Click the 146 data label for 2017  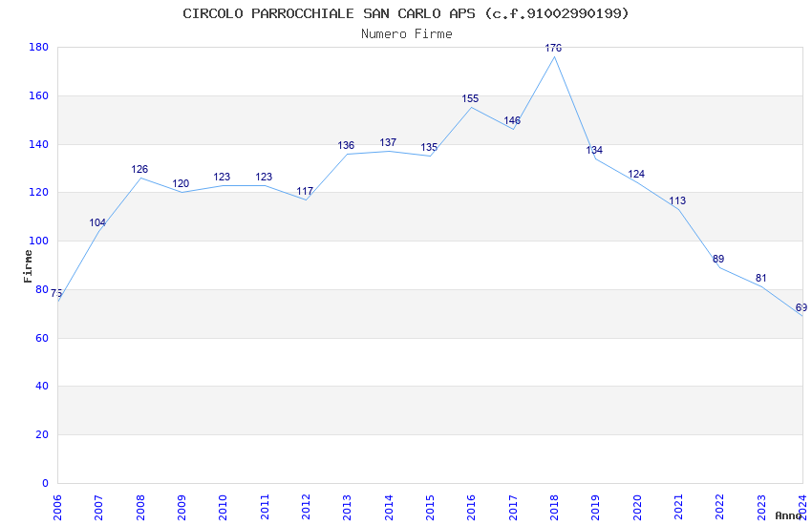[512, 120]
